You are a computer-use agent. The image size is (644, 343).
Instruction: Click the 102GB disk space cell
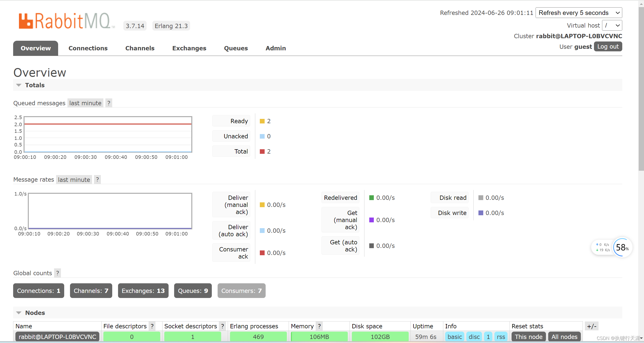[380, 337]
